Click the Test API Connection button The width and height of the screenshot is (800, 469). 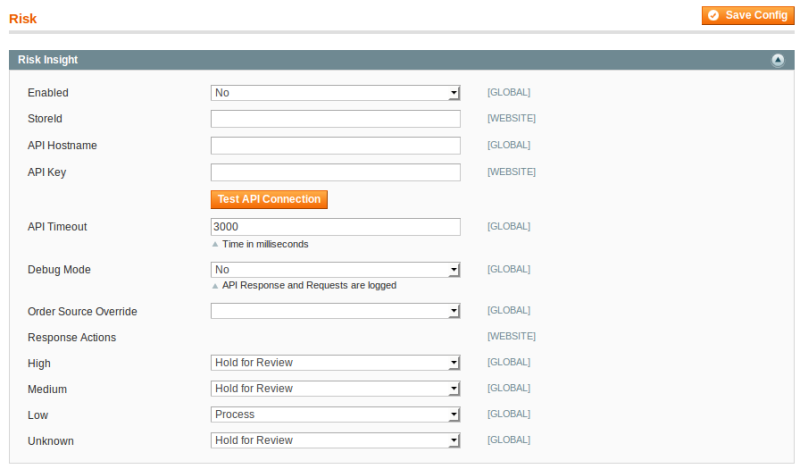(269, 199)
